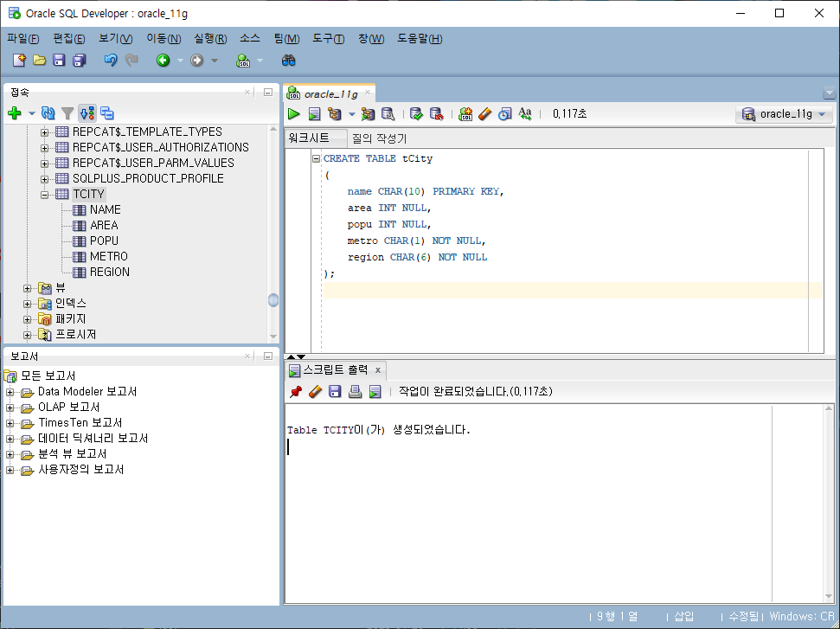Click the green Back navigation arrow
The width and height of the screenshot is (840, 629).
tap(163, 60)
